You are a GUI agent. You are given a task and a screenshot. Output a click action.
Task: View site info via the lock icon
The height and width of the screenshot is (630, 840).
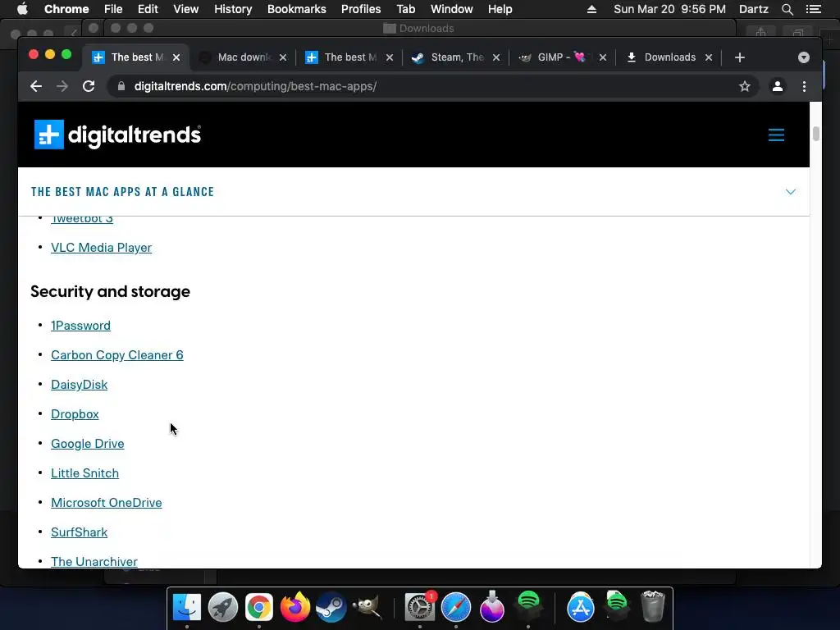(x=121, y=86)
